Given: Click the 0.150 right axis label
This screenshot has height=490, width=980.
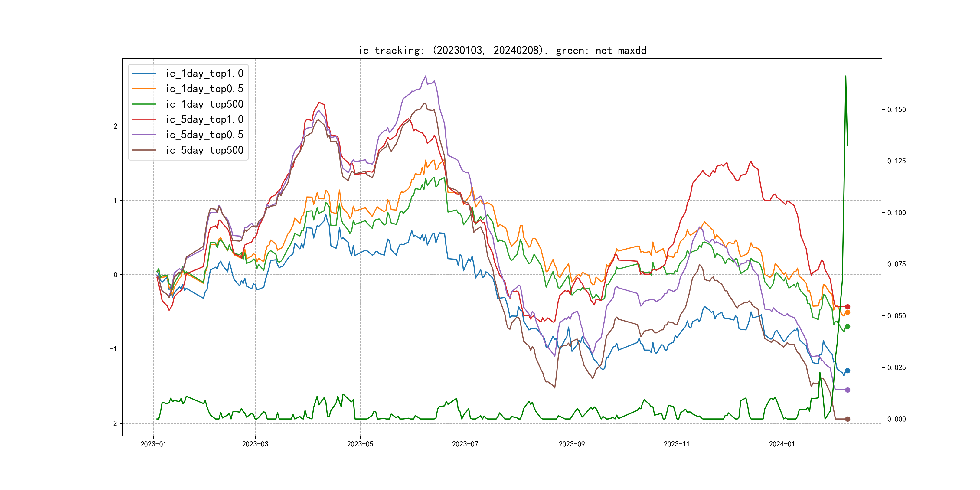Looking at the screenshot, I should pyautogui.click(x=896, y=109).
